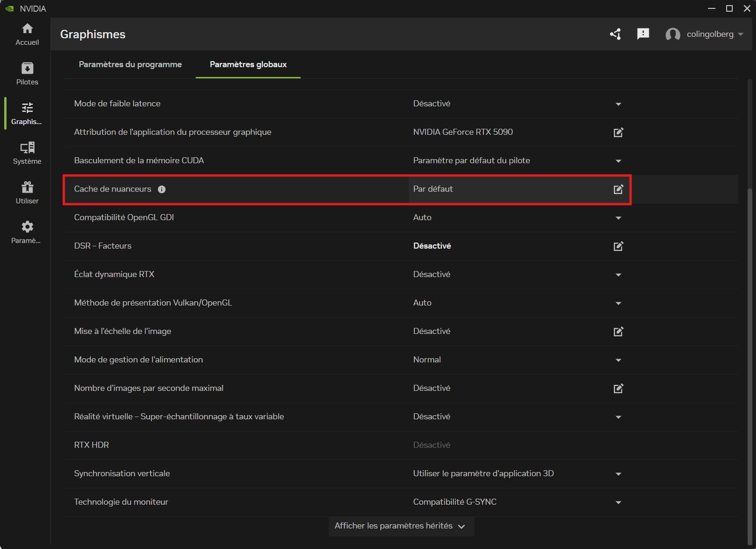Open Basculement de la mémoire CUDA dropdown
The width and height of the screenshot is (756, 549).
[619, 161]
